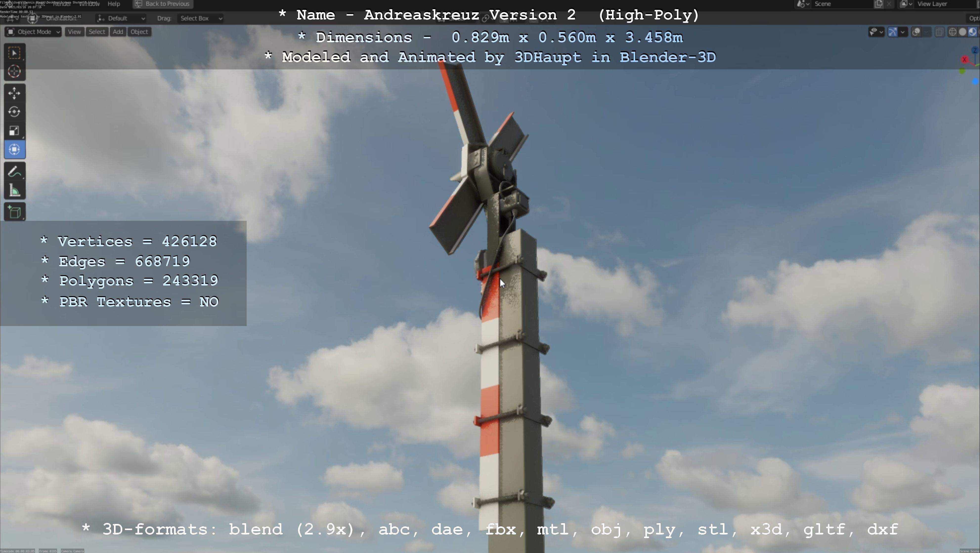The height and width of the screenshot is (553, 980).
Task: Open the viewport Object menu
Action: click(x=139, y=32)
